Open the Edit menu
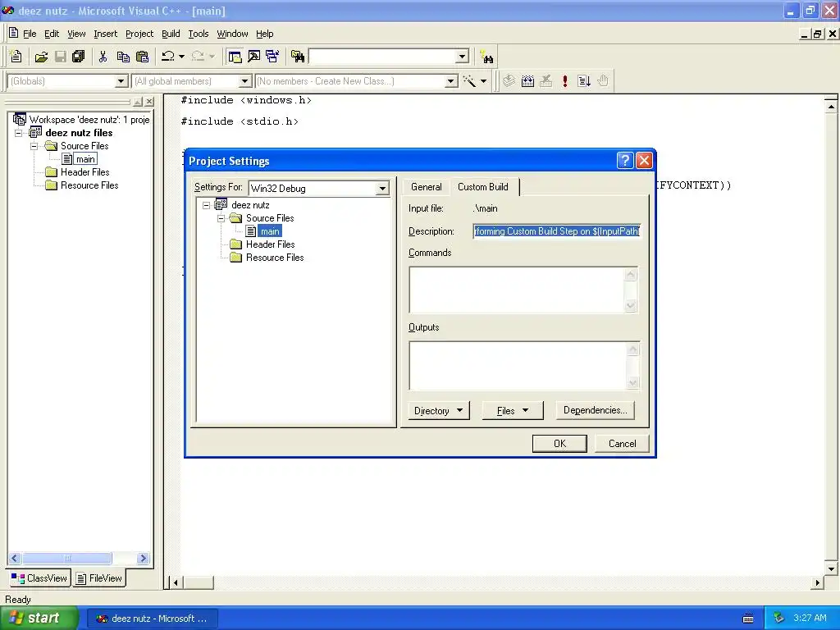The width and height of the screenshot is (840, 630). point(52,34)
